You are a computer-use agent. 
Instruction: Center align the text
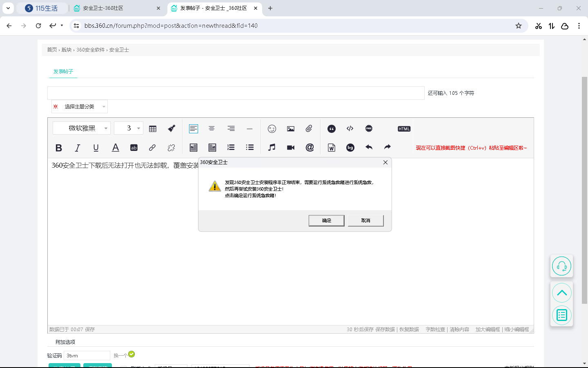[212, 128]
